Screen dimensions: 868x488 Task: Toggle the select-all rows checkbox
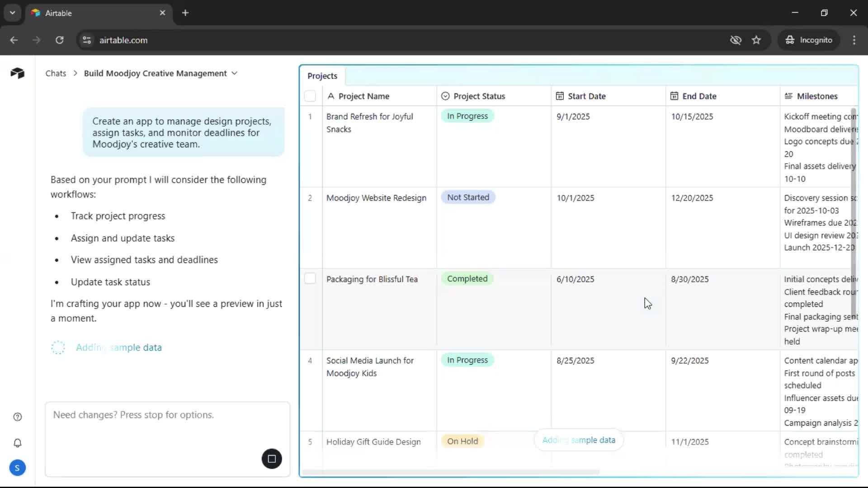(x=310, y=96)
